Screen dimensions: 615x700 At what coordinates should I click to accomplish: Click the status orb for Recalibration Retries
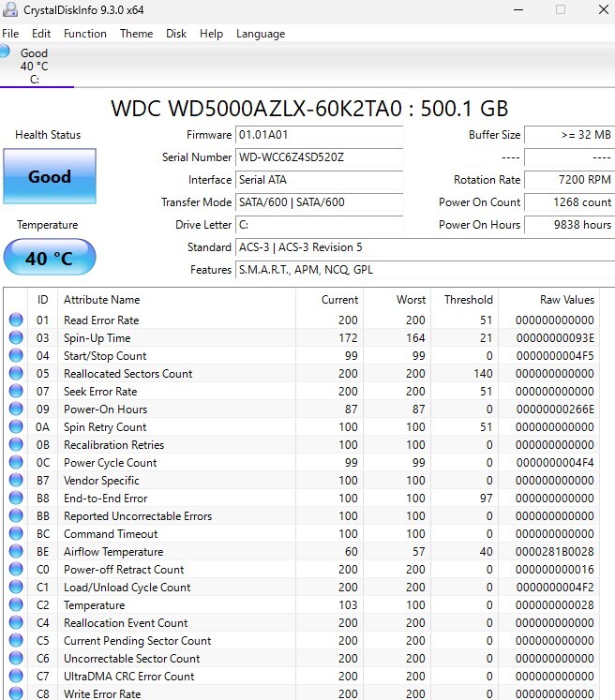pos(16,444)
